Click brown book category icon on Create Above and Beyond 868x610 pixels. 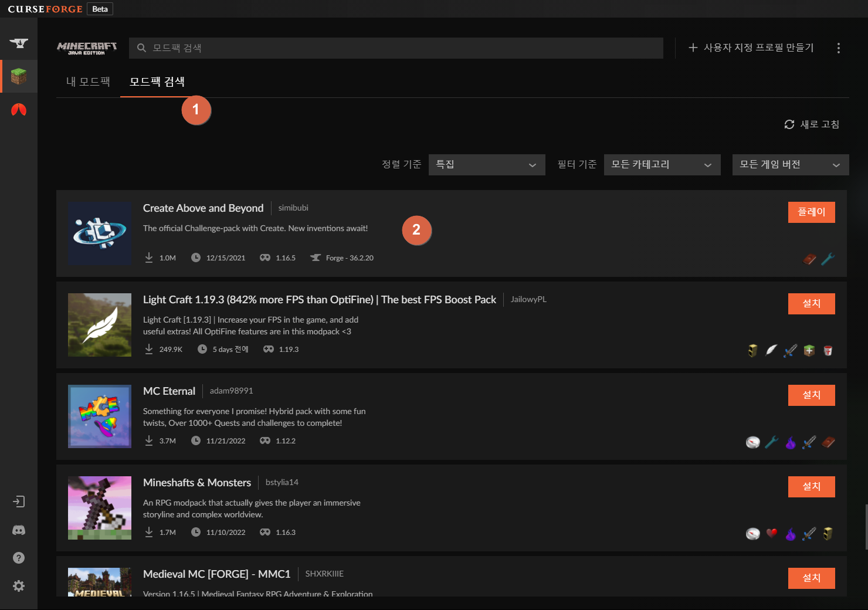coord(809,259)
